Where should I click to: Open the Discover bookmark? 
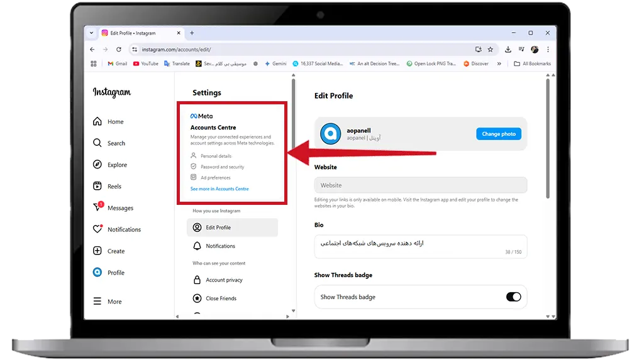click(476, 63)
